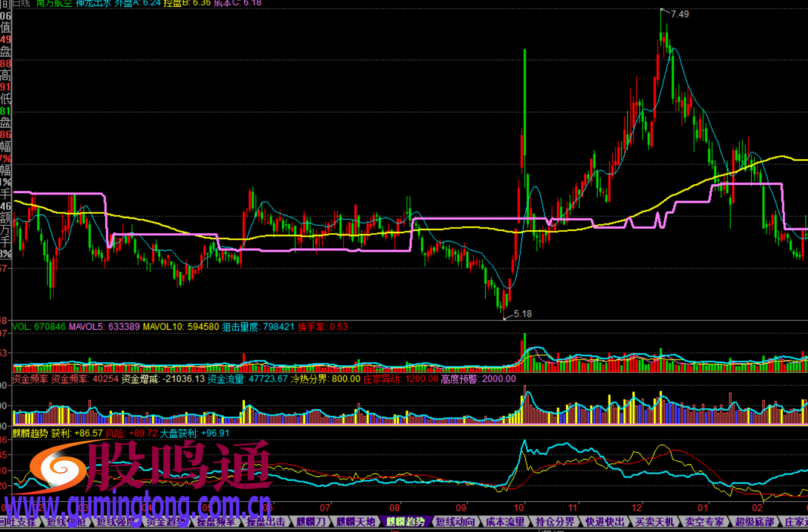808x532 pixels.
Task: Click the 神龙出水 indicator name
Action: [94, 3]
